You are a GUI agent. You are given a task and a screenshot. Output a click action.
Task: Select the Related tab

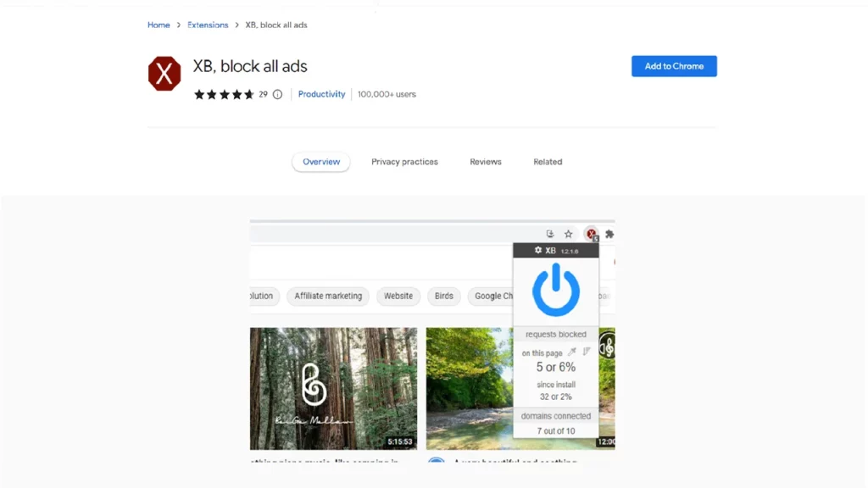point(548,162)
